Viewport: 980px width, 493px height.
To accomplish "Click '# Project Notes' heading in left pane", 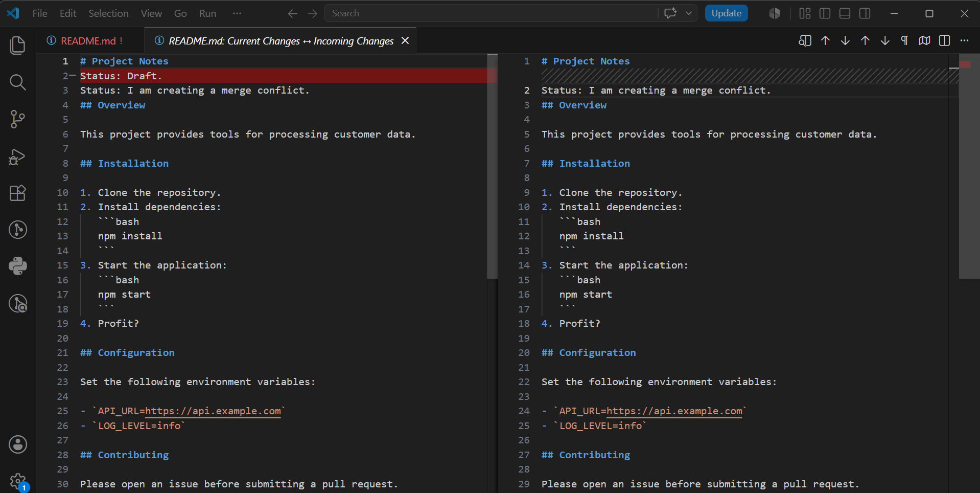I will [x=124, y=61].
